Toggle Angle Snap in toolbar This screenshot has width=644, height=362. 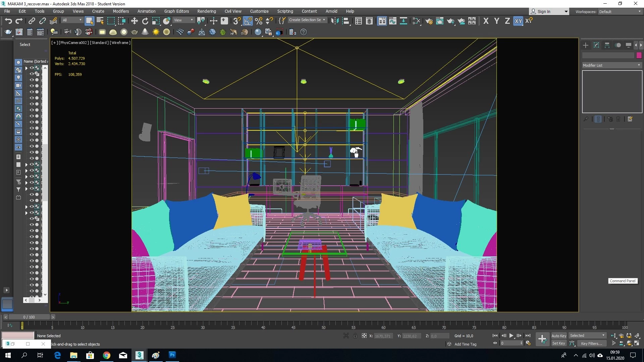pos(248,21)
